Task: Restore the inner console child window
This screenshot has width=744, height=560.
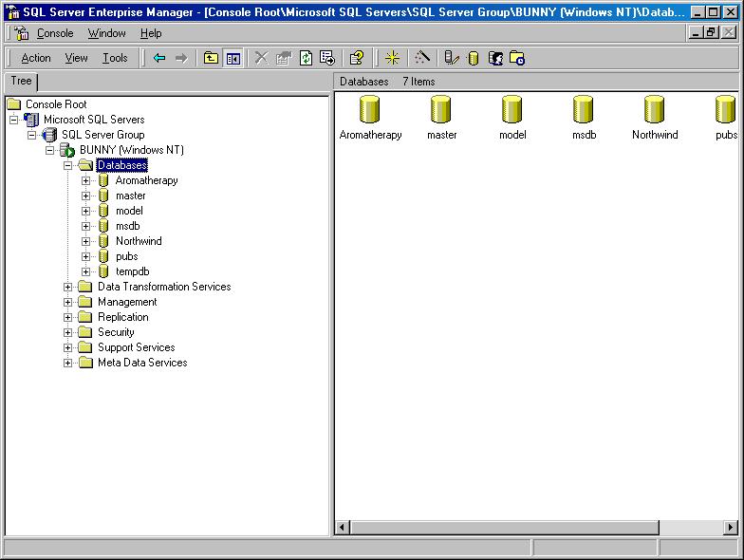Action: point(710,32)
